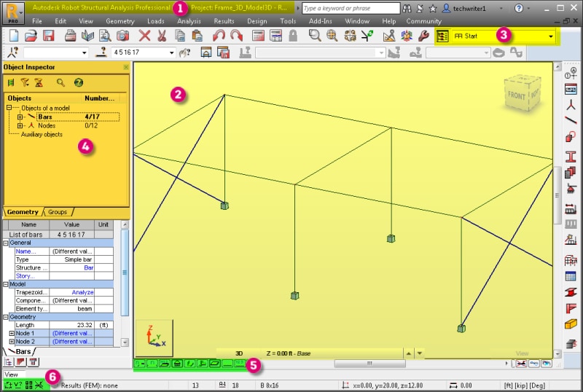Expand the Nodes tree node

pyautogui.click(x=20, y=126)
